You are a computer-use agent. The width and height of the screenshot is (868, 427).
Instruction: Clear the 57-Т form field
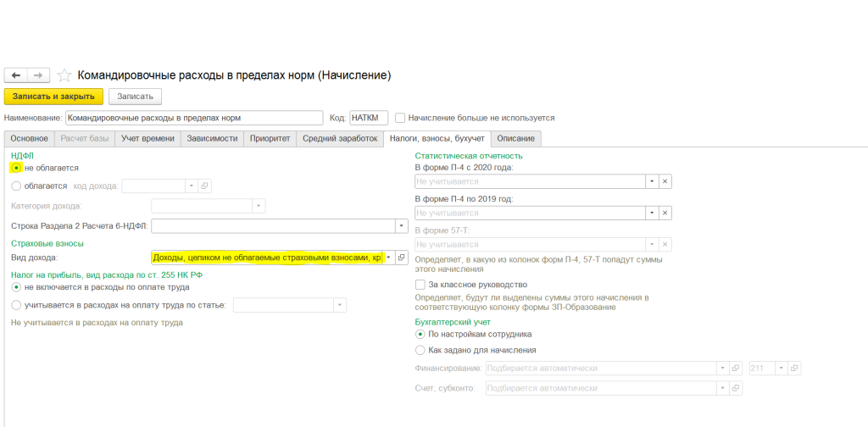tap(665, 244)
